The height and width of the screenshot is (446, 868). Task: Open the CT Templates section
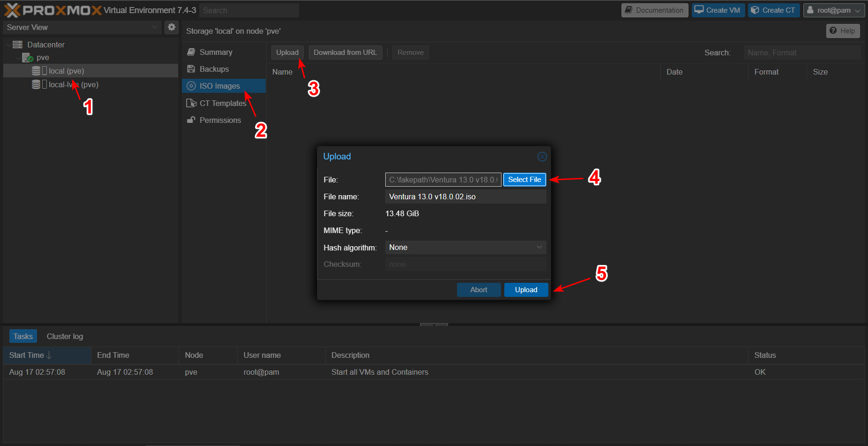[223, 103]
